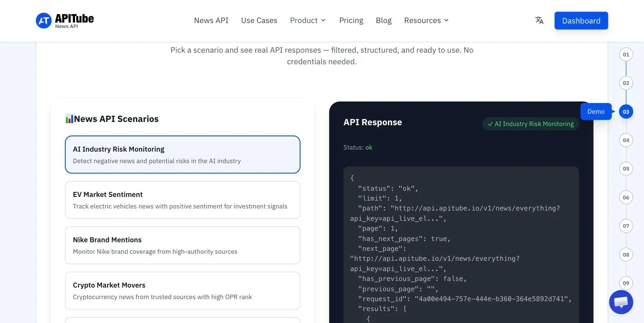Click the "Status: ok" text

click(x=358, y=147)
